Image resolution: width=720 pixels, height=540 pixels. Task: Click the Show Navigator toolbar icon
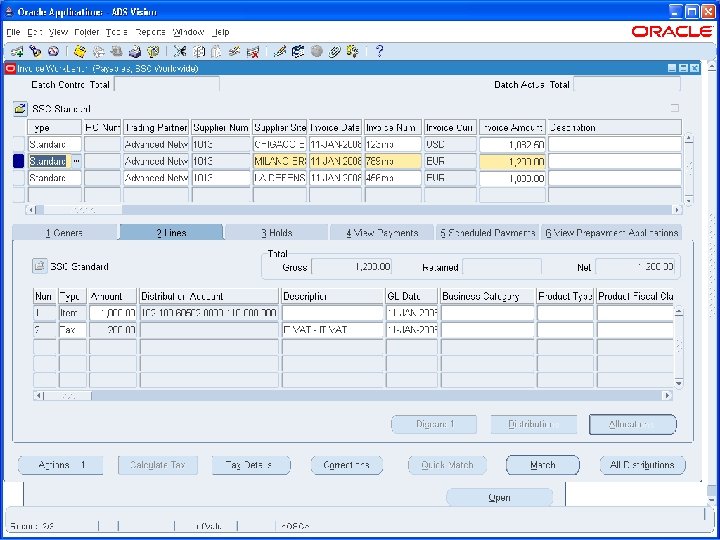53,51
